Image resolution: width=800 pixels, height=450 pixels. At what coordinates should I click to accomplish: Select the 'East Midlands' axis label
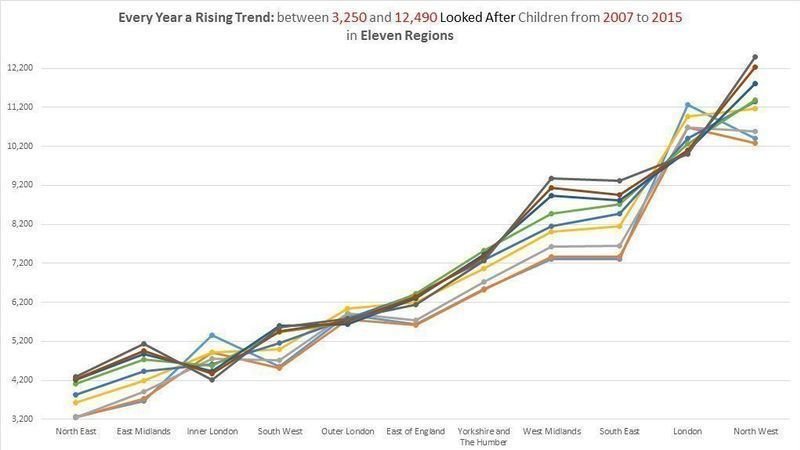[x=144, y=432]
